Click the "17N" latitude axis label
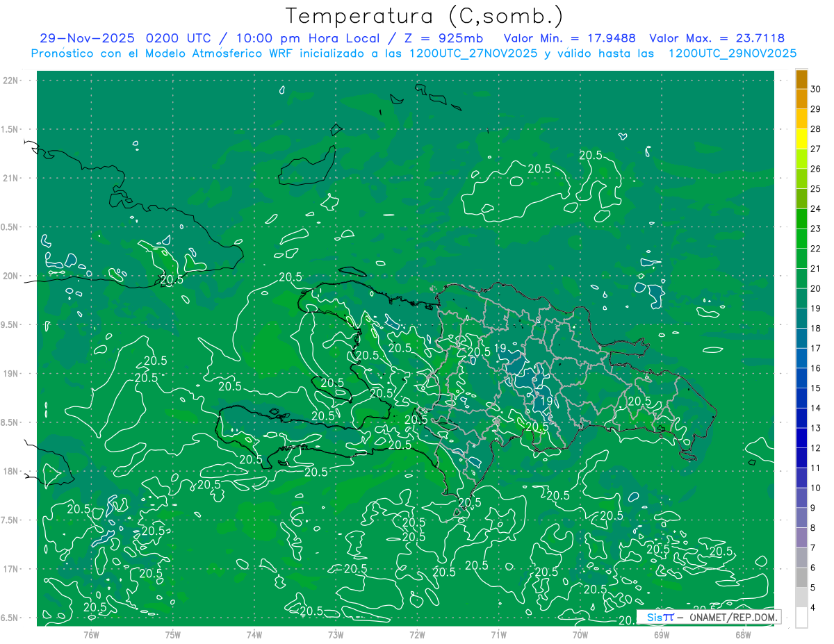834x644 pixels. coord(10,569)
